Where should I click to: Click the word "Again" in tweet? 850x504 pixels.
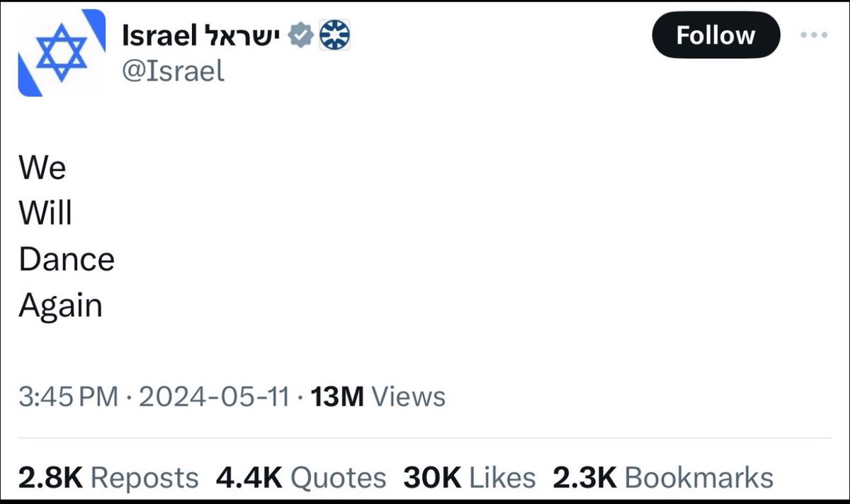coord(61,306)
